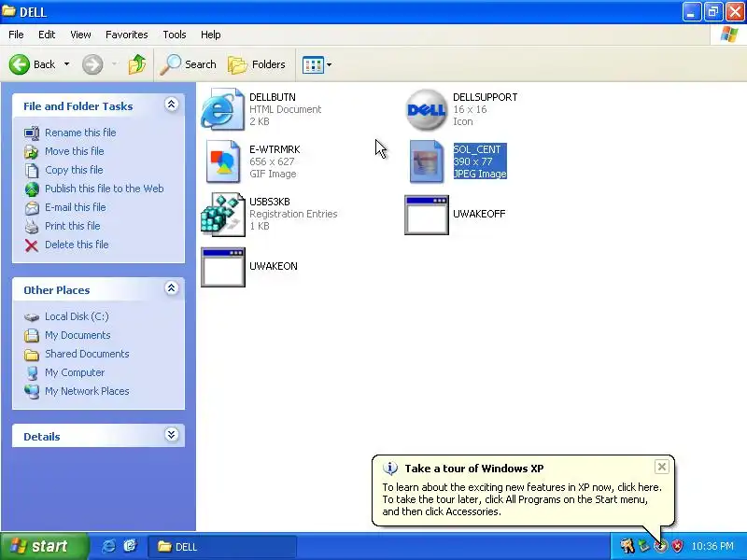Click Rename this file
Viewport: 747px width, 560px height.
80,133
